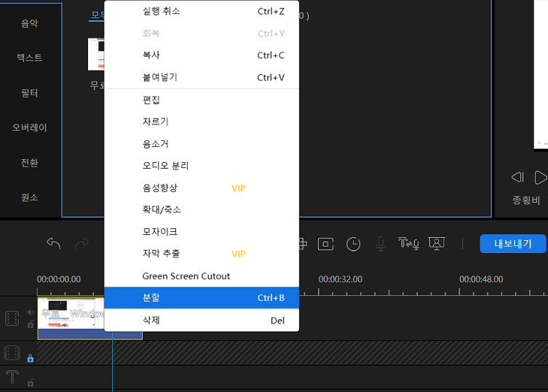Open the 오버레이 sidebar tab
Screen dimensions: 548x392
29,127
